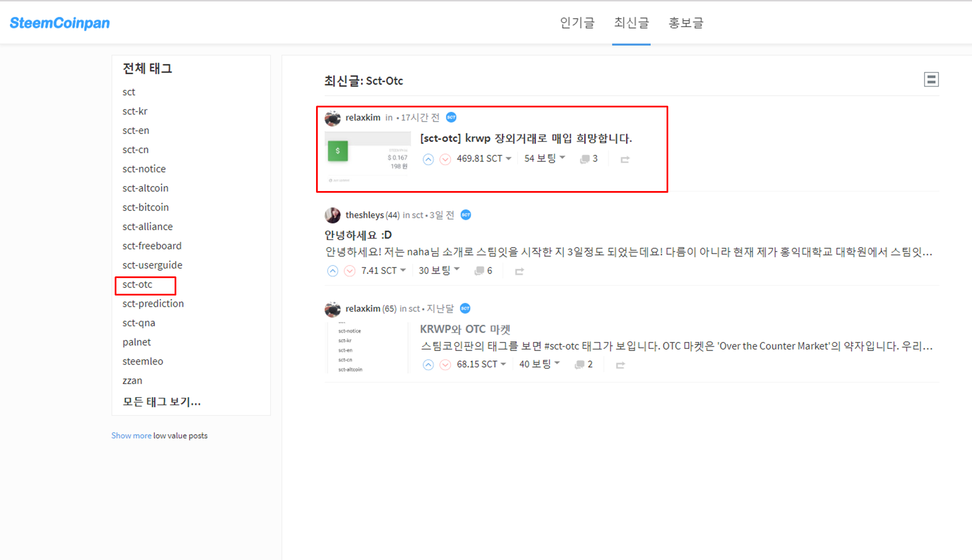This screenshot has height=560, width=972.
Task: Select the zzan tag
Action: click(x=132, y=380)
